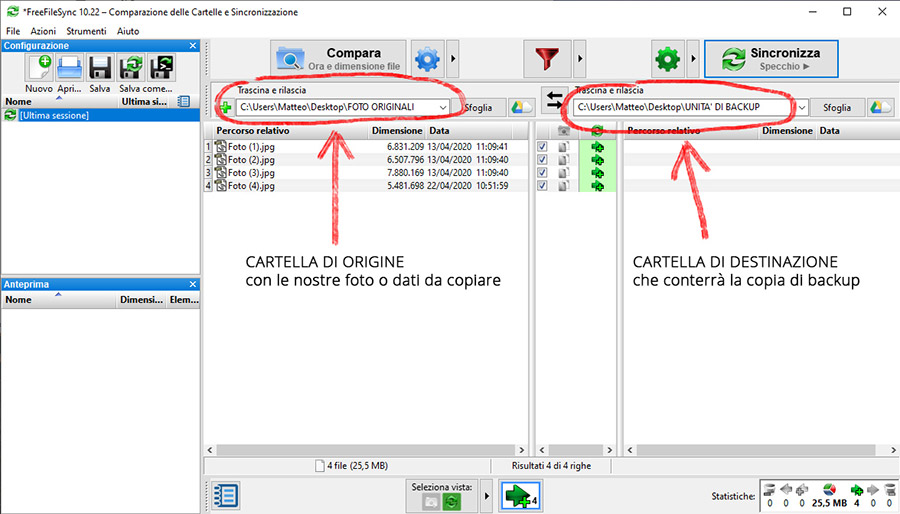The height and width of the screenshot is (514, 900).
Task: Open the arrow next to the filter funnel
Action: pos(580,59)
